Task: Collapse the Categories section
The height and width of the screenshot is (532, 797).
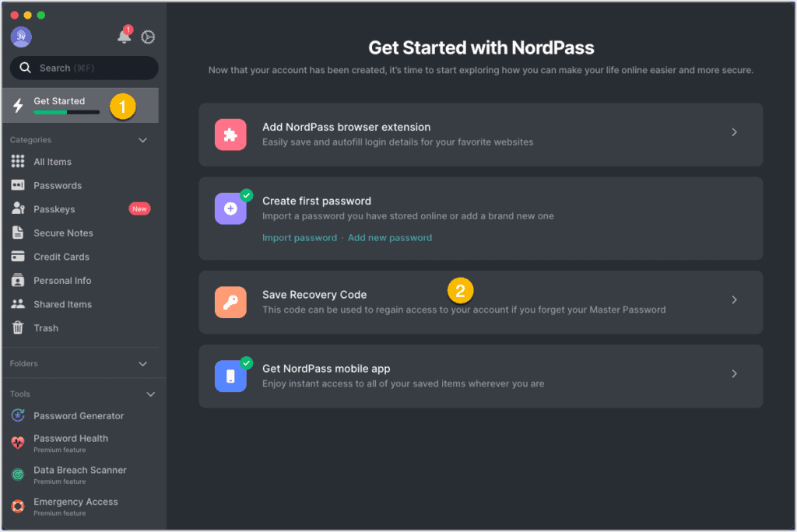Action: (143, 140)
